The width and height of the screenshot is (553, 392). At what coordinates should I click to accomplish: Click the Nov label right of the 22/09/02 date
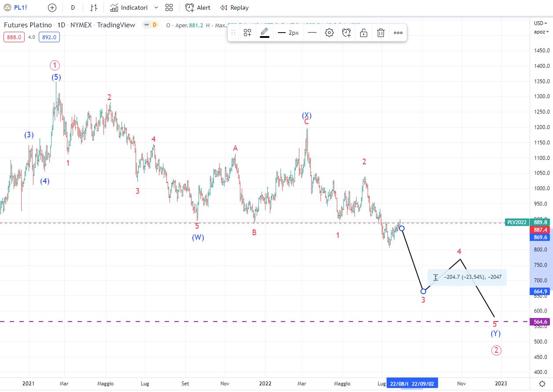point(461,384)
